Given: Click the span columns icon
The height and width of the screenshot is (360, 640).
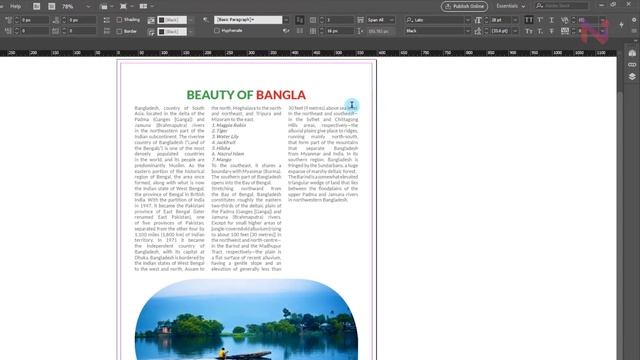Looking at the screenshot, I should point(360,20).
